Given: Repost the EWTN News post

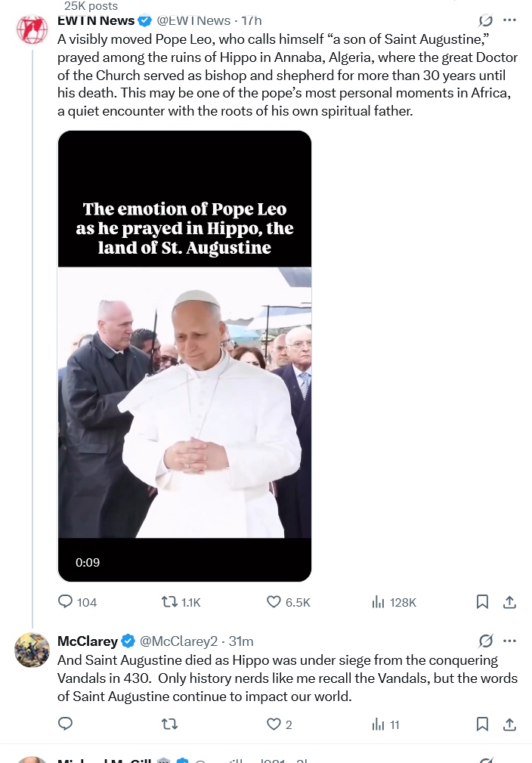Looking at the screenshot, I should [170, 602].
